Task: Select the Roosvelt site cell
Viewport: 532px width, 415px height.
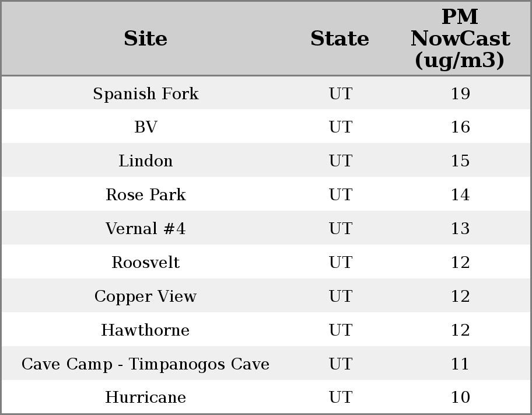Action: tap(146, 263)
